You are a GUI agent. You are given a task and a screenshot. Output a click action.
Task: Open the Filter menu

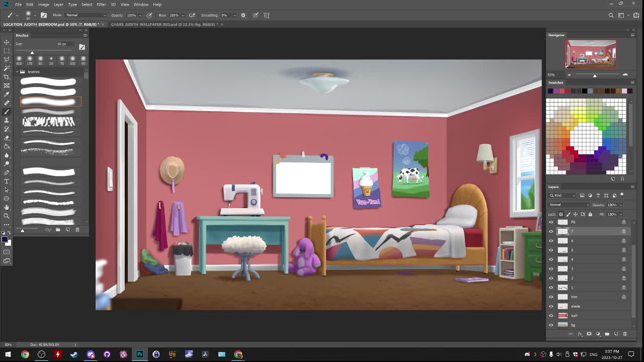(x=101, y=4)
